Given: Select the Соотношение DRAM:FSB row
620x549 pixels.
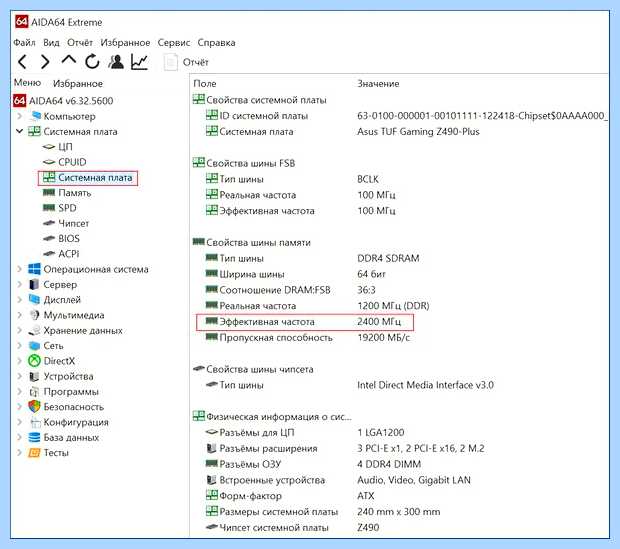Looking at the screenshot, I should coord(291,290).
